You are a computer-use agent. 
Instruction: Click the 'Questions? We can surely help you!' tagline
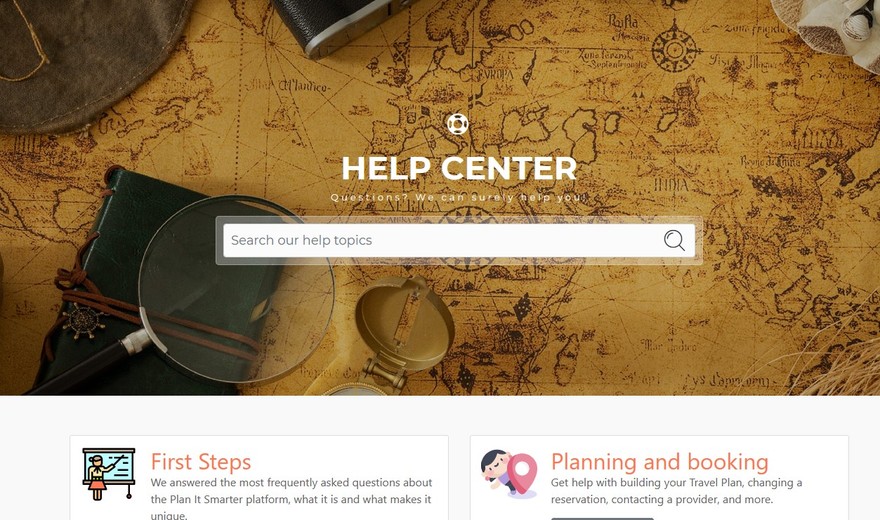click(x=459, y=197)
